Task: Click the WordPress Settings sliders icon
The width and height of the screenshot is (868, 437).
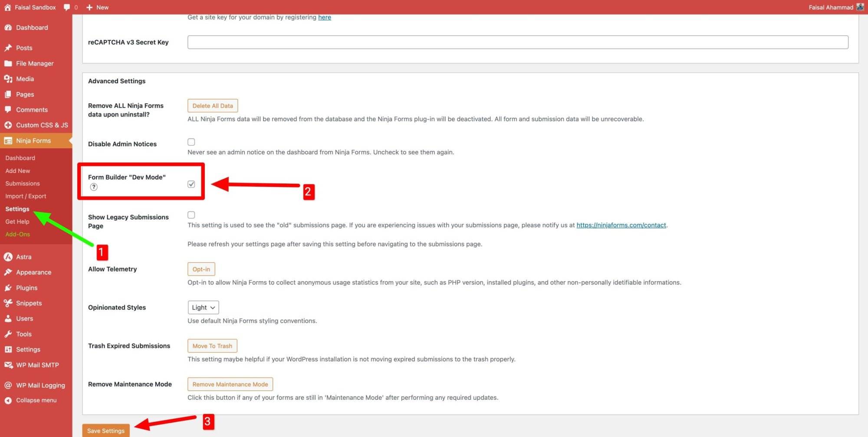Action: pyautogui.click(x=8, y=349)
